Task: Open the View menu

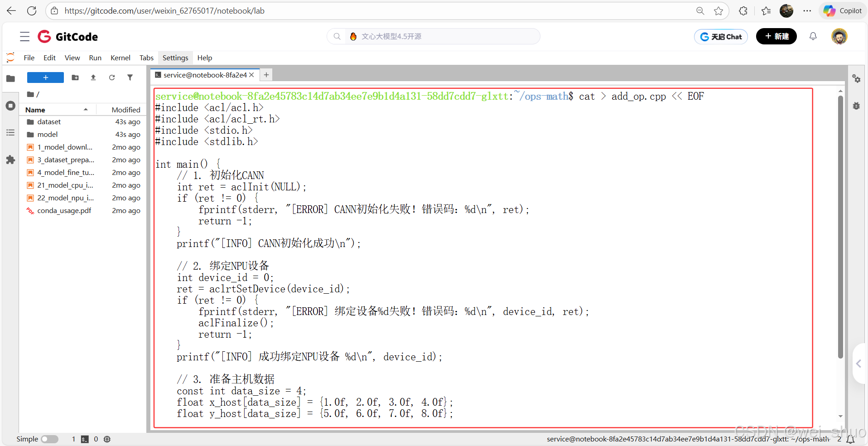Action: [72, 58]
